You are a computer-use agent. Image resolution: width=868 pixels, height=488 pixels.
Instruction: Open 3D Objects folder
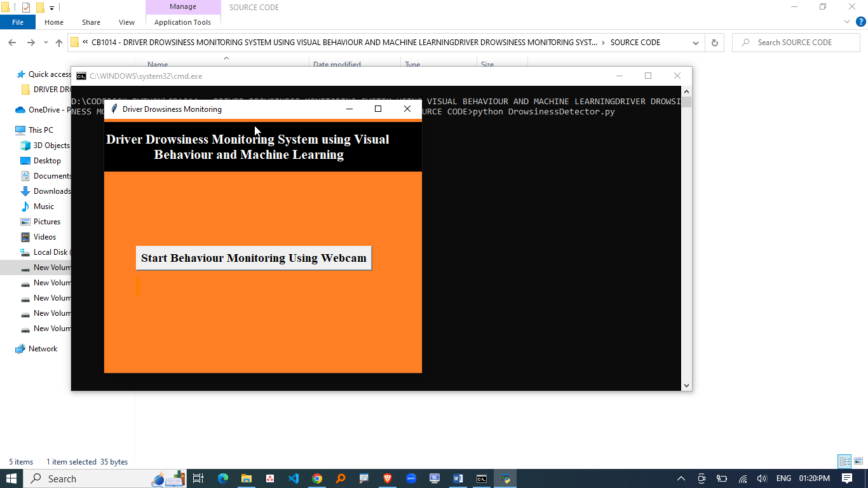click(45, 146)
